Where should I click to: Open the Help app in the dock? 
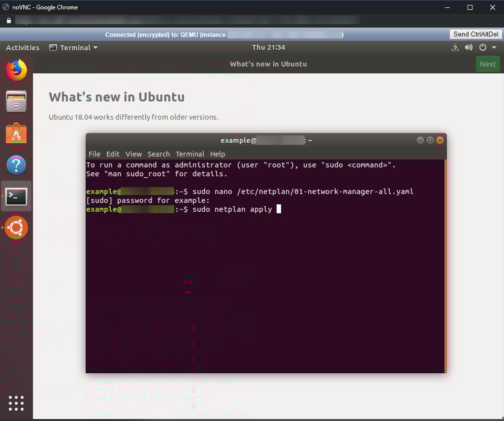16,165
